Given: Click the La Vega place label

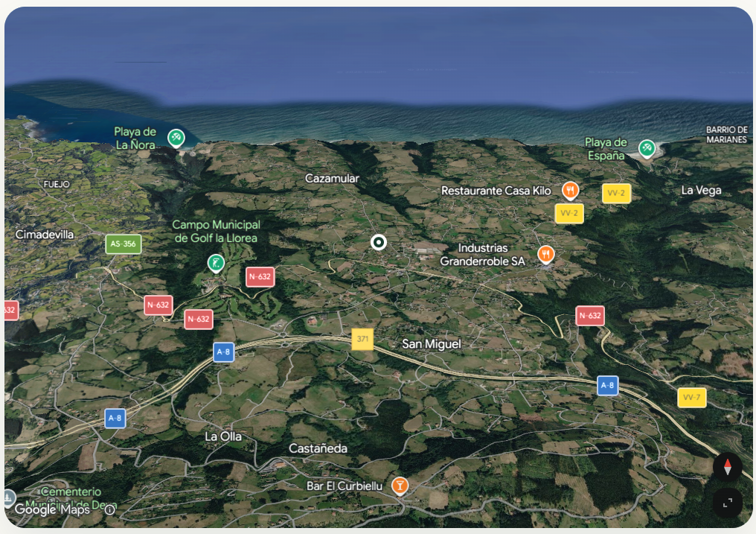Looking at the screenshot, I should 701,191.
